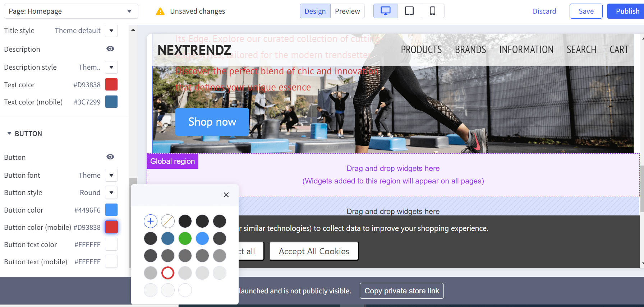Collapse the BUTTON section
Viewport: 644px width, 307px height.
pos(9,134)
